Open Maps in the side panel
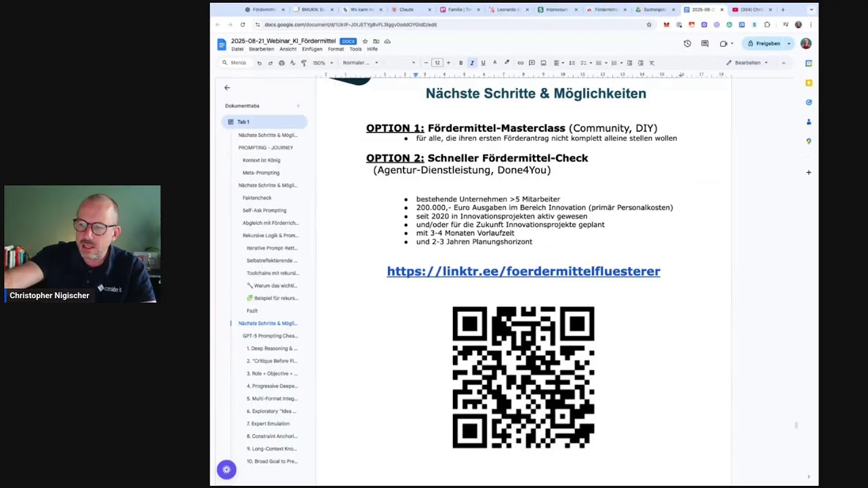 click(x=808, y=142)
